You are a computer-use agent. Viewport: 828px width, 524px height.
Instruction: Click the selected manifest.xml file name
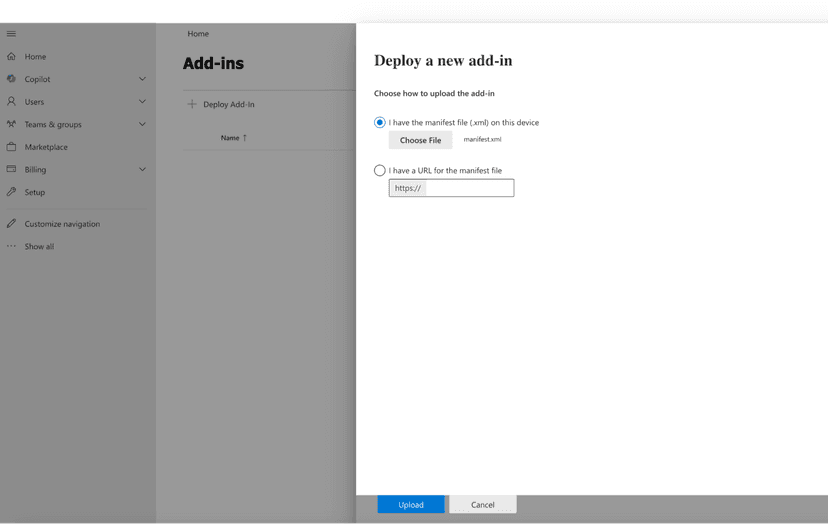click(482, 139)
